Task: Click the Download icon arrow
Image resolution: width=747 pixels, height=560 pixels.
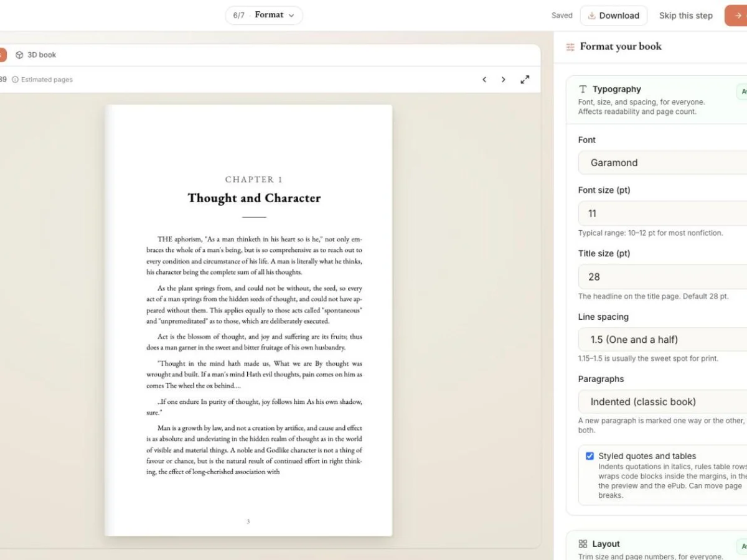Action: pyautogui.click(x=591, y=16)
